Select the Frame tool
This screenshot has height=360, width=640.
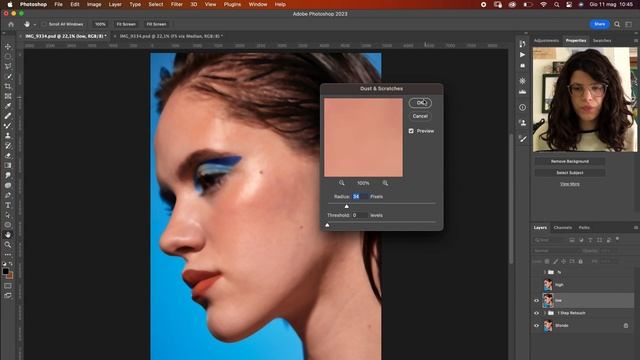pyautogui.click(x=8, y=96)
